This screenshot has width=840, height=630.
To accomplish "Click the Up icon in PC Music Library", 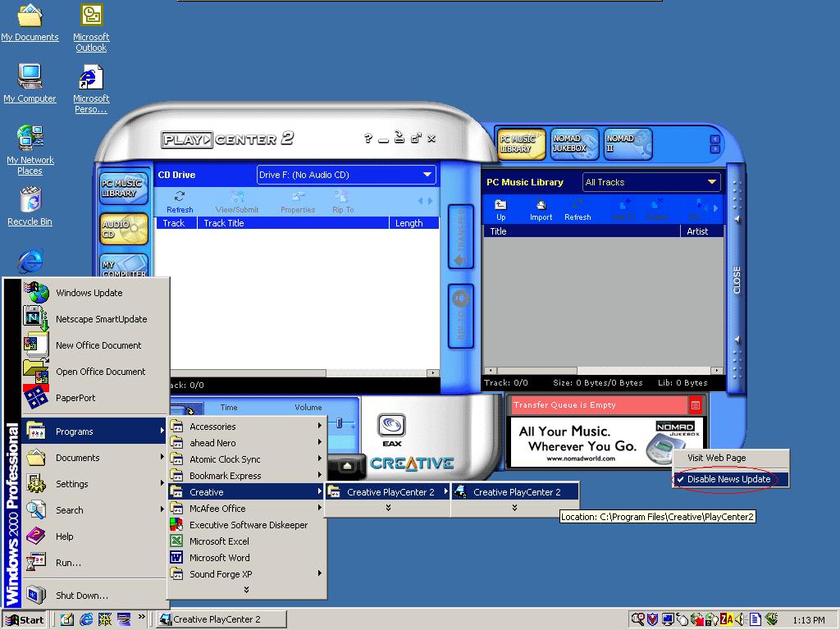I will pyautogui.click(x=500, y=204).
